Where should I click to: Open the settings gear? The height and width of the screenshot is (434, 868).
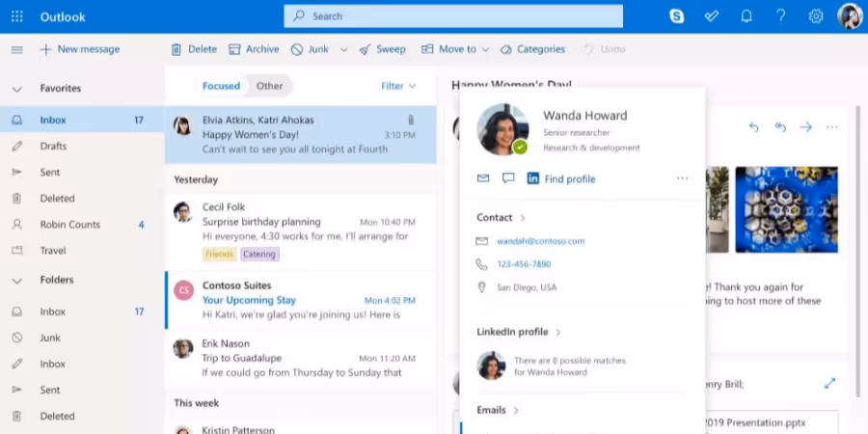click(815, 16)
